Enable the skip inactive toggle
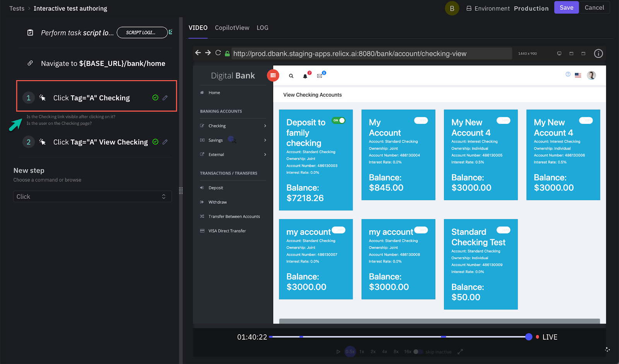The image size is (619, 364). [x=417, y=352]
